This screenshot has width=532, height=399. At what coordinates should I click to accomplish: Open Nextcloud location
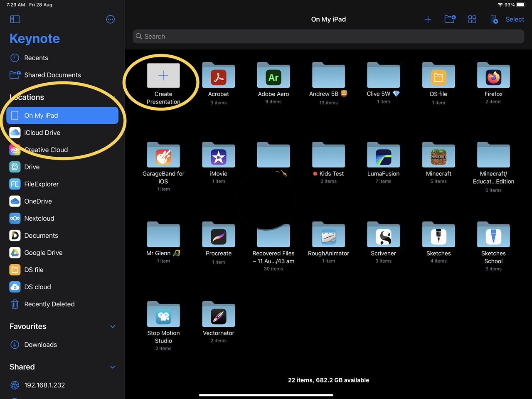pyautogui.click(x=62, y=218)
